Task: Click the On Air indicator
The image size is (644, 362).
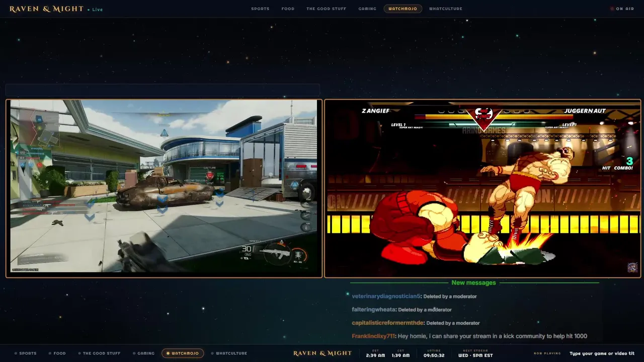Action: [622, 9]
